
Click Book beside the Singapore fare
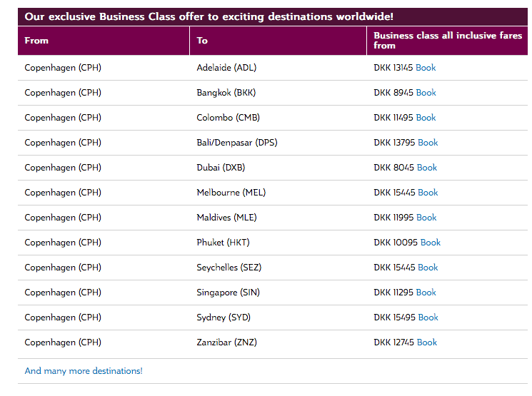[x=426, y=293]
